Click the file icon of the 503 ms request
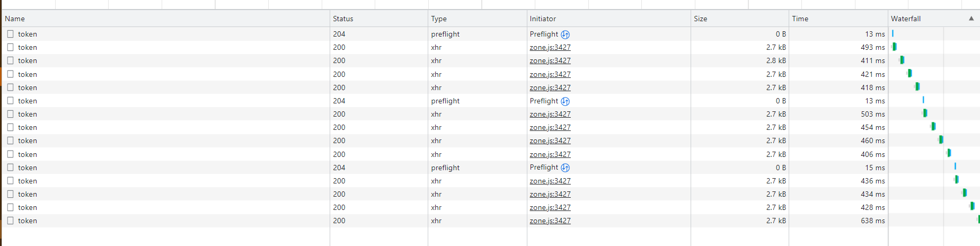The width and height of the screenshot is (980, 246). point(10,114)
